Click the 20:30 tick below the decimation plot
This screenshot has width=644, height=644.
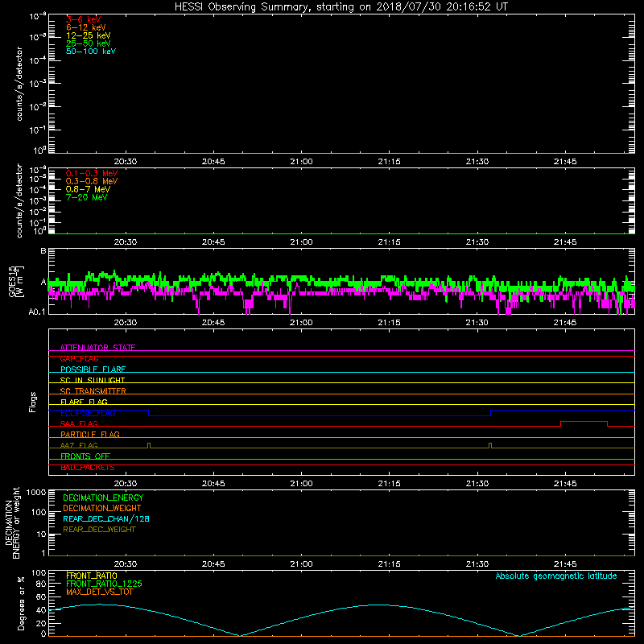(126, 564)
